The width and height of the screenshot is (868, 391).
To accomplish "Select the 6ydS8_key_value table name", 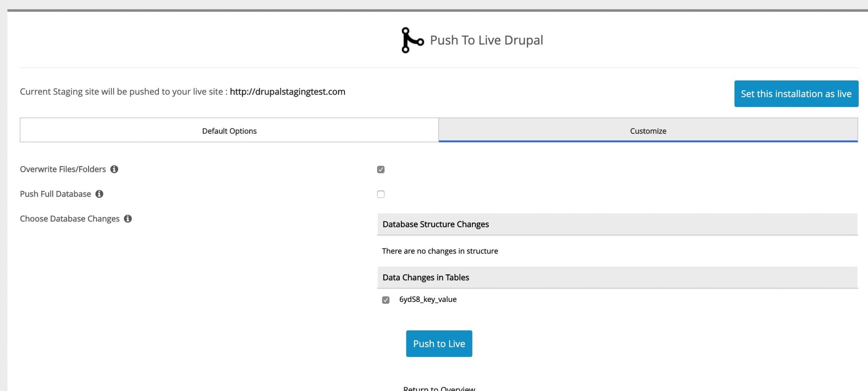I will [427, 299].
